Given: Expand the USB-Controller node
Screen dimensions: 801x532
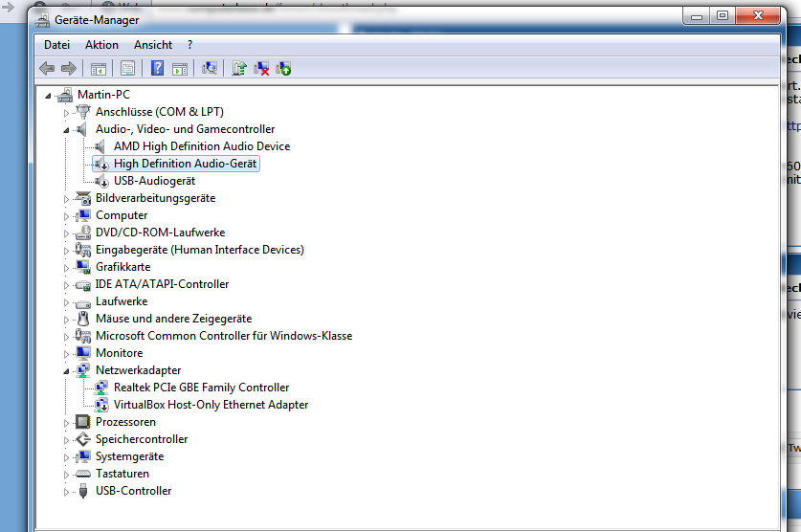Looking at the screenshot, I should coord(66,492).
